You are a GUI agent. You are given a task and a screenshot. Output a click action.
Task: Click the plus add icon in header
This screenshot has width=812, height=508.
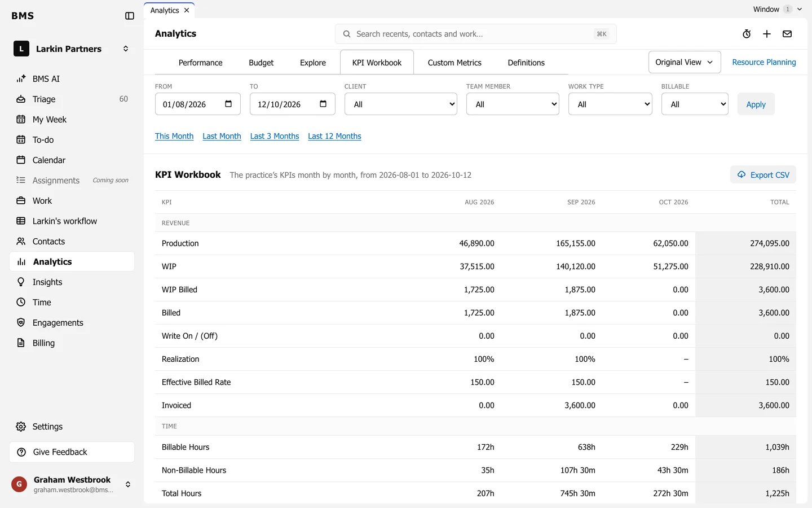[767, 34]
